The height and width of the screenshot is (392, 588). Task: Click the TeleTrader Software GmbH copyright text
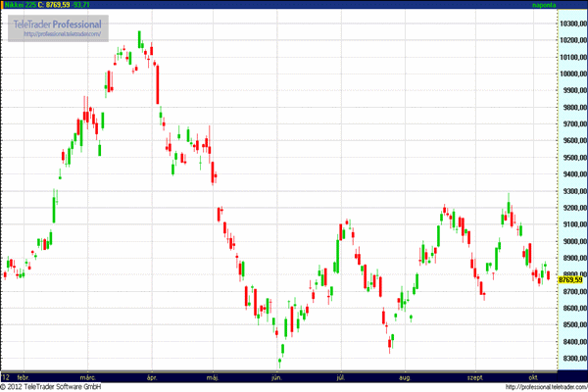click(57, 386)
